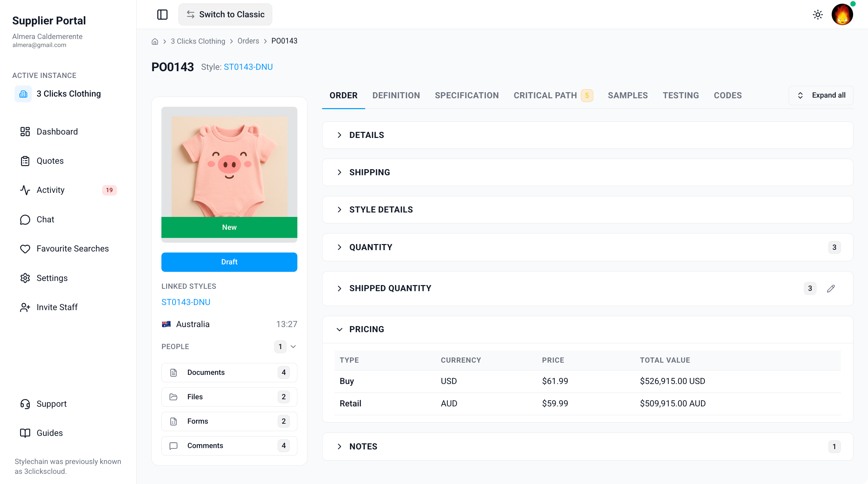This screenshot has height=484, width=868.
Task: Expand the STYLE DETAILS section
Action: tap(587, 209)
